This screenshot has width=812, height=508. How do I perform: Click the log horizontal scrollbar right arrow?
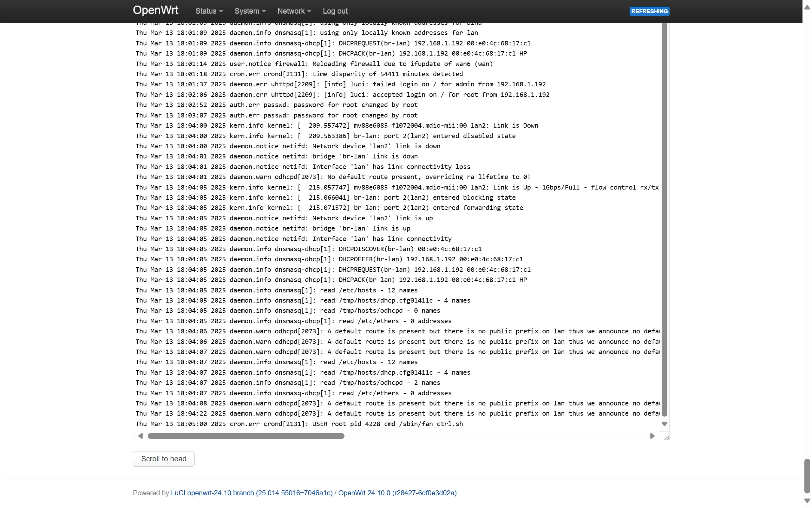[x=652, y=436]
